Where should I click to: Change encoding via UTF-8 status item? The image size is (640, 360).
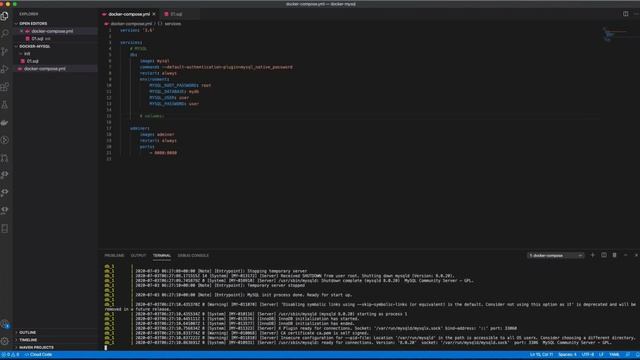588,355
